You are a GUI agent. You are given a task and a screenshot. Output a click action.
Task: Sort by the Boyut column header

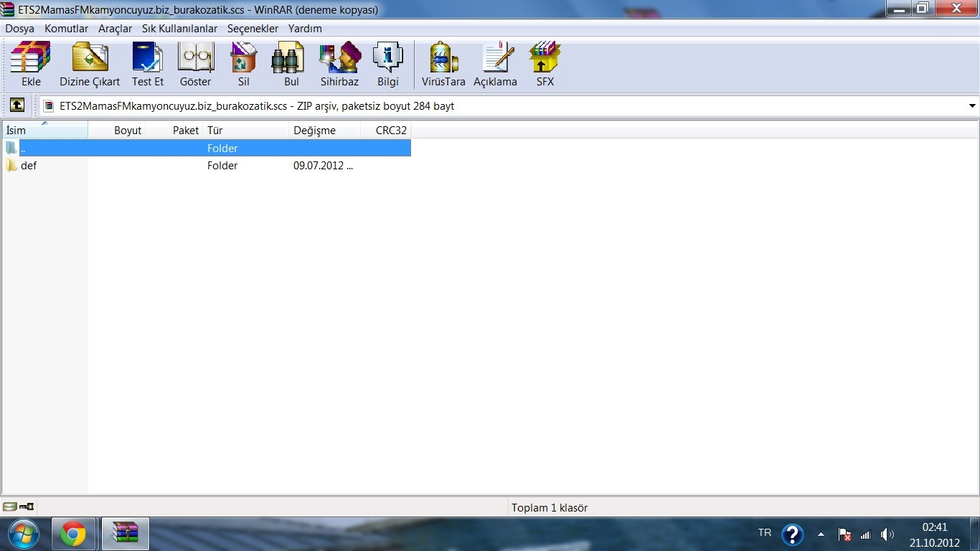click(117, 130)
